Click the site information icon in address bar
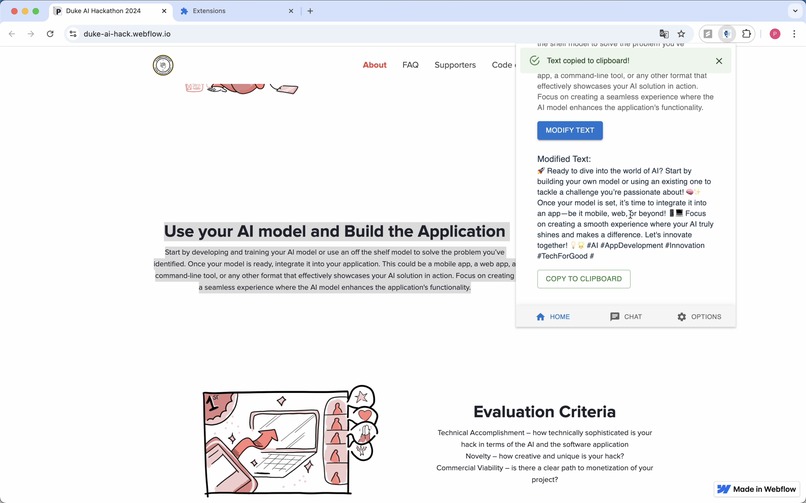The width and height of the screenshot is (806, 503). click(x=73, y=34)
